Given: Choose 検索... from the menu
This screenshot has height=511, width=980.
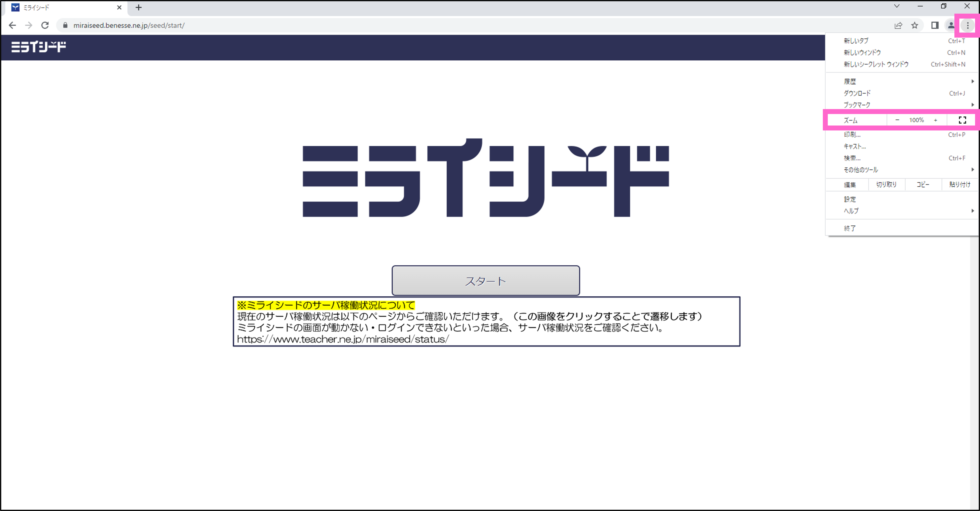Looking at the screenshot, I should [902, 158].
